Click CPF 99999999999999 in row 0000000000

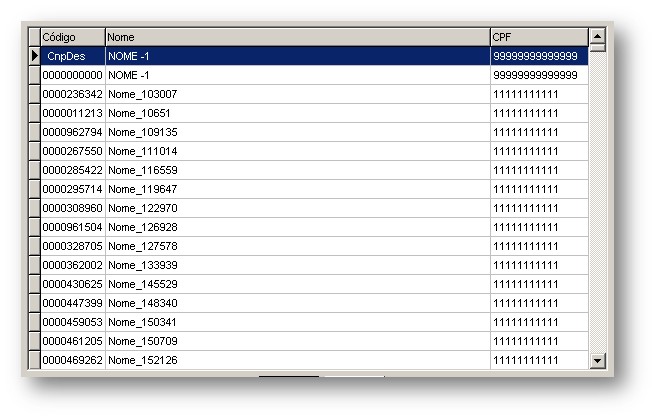539,75
